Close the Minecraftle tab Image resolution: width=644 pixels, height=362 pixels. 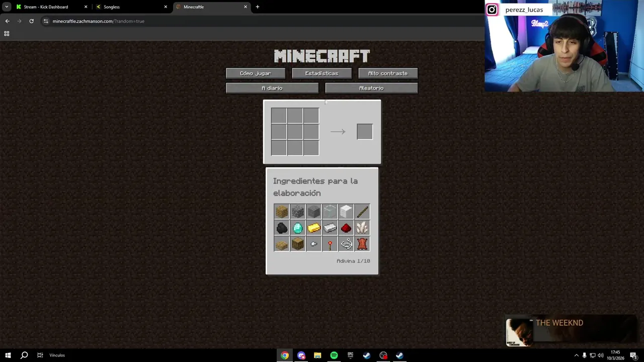click(246, 7)
